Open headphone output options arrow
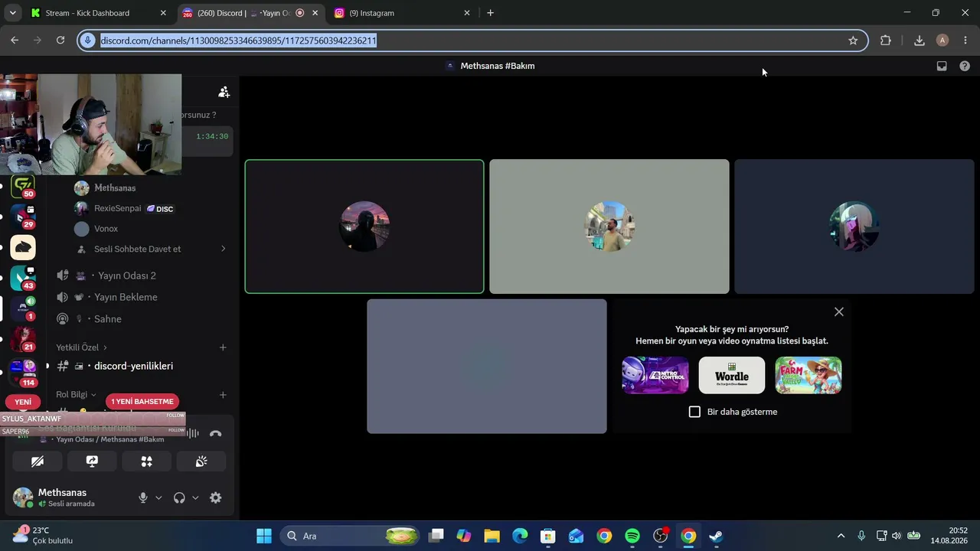Viewport: 980px width, 551px height. 195,497
